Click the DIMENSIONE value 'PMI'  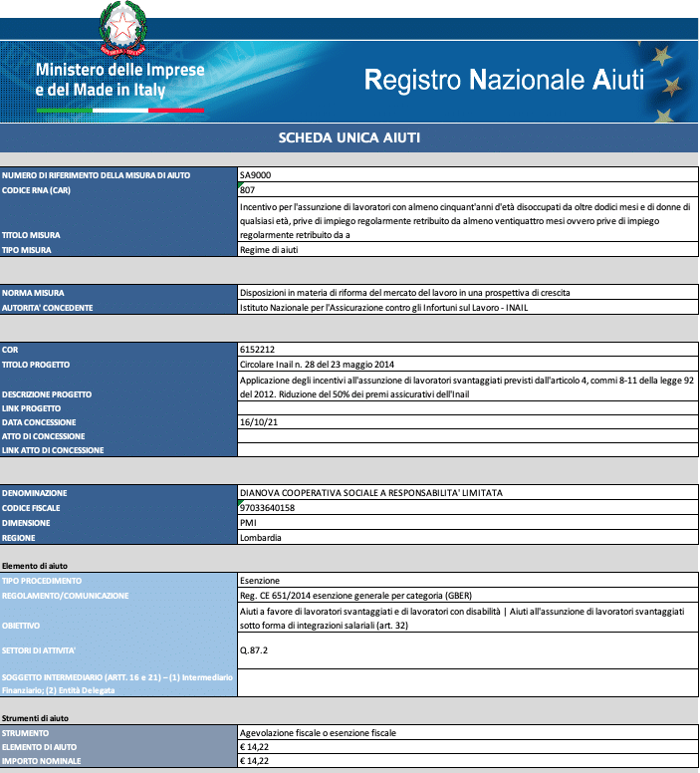click(x=468, y=523)
